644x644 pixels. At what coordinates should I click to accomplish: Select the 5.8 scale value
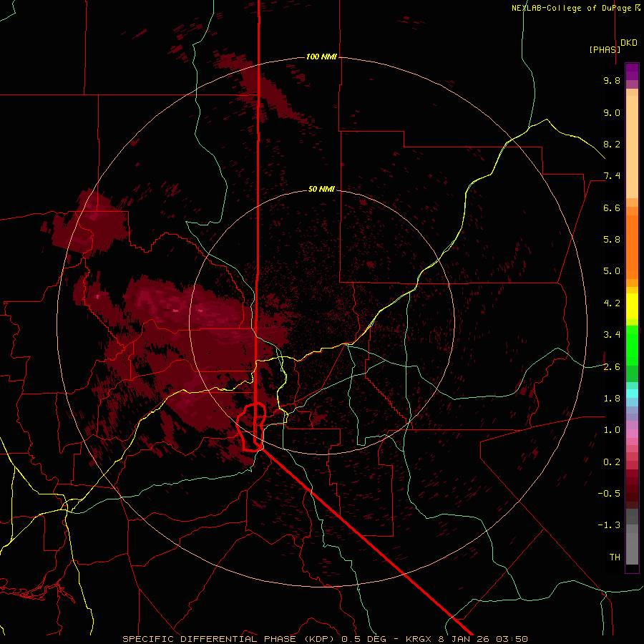[612, 240]
